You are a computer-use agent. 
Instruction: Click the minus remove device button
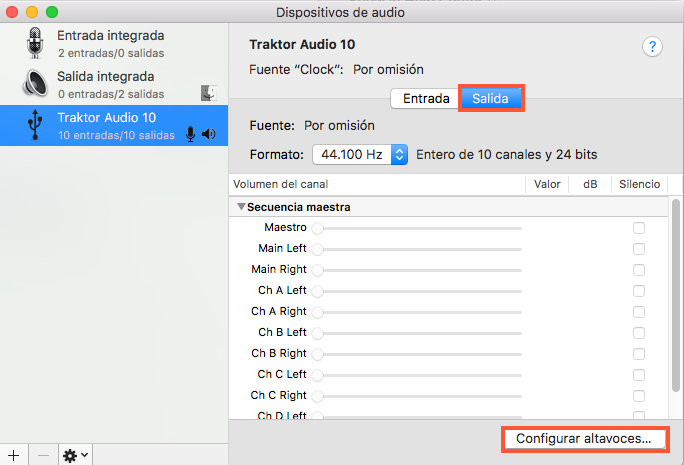[x=43, y=455]
